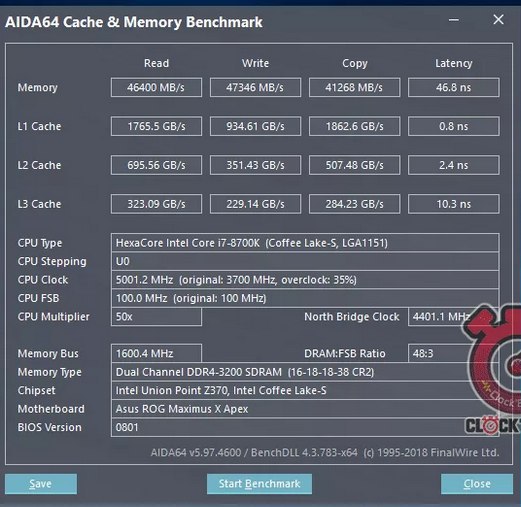The width and height of the screenshot is (521, 507).
Task: Click L2 Cache Write 351.43 GB/s
Action: point(255,165)
